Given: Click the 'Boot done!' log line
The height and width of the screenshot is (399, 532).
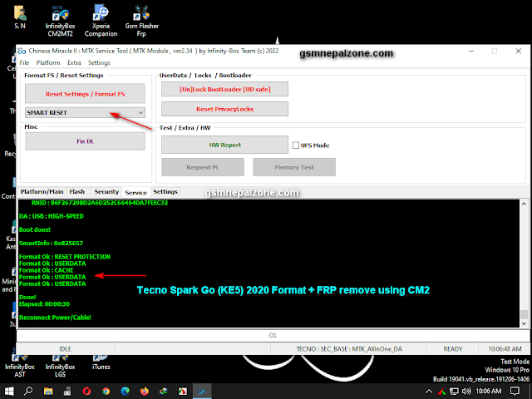Looking at the screenshot, I should pyautogui.click(x=35, y=229).
